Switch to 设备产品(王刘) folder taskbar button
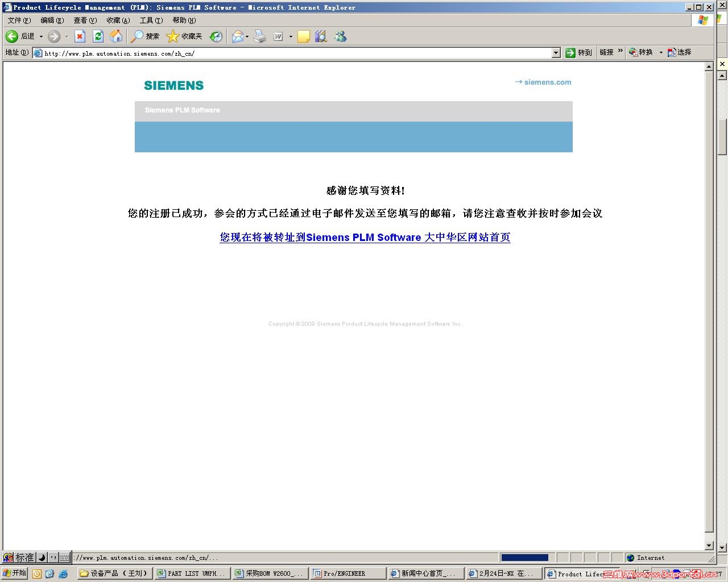 (x=114, y=573)
